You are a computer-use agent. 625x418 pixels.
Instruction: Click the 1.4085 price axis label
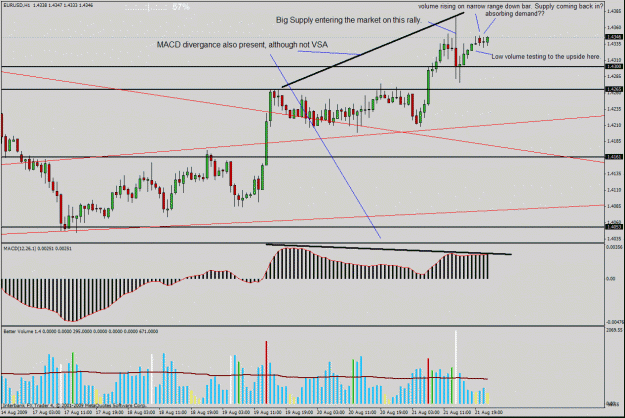[614, 206]
